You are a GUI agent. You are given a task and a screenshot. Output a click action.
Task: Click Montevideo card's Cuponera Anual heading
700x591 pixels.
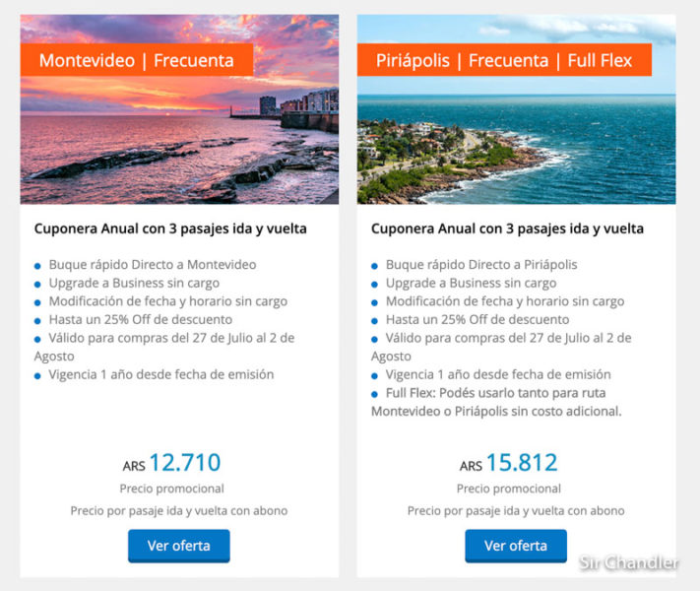pos(170,229)
